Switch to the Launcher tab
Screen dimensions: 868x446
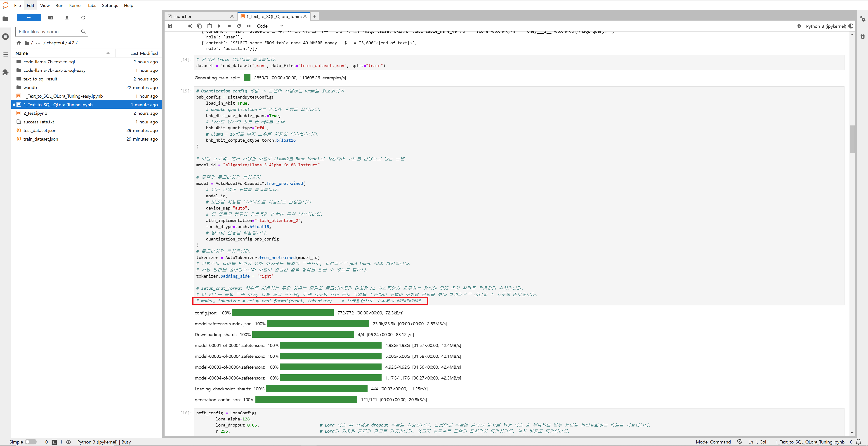pos(182,16)
